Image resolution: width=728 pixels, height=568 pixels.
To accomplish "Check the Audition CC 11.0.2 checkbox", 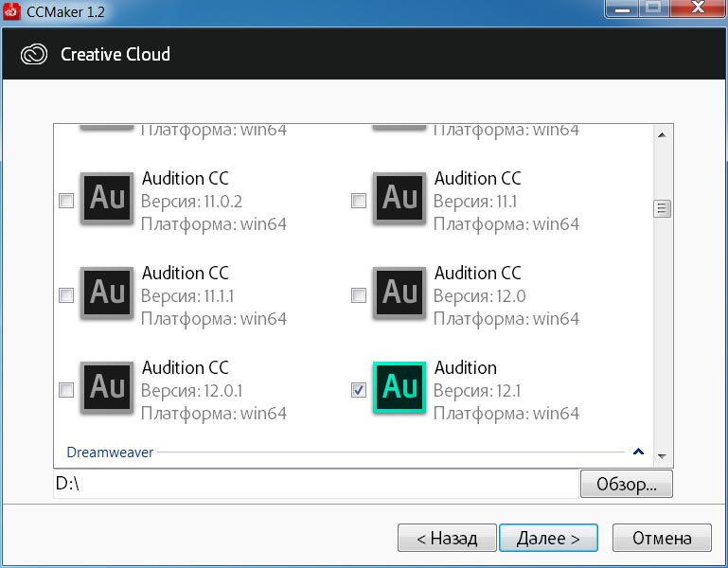I will tap(66, 201).
